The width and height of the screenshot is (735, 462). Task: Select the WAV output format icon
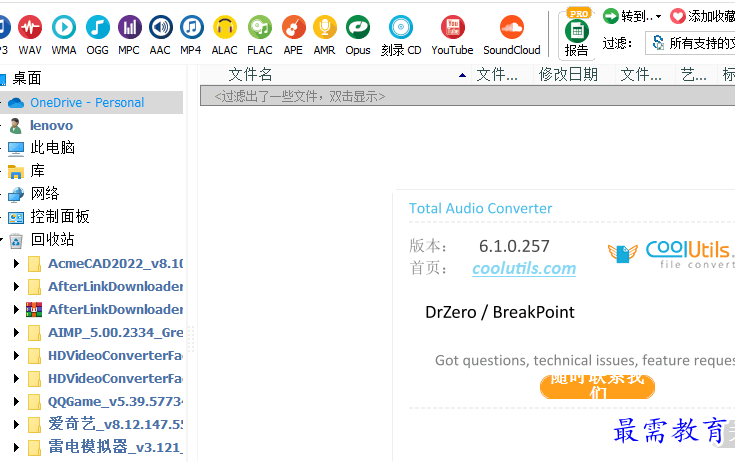[x=30, y=28]
